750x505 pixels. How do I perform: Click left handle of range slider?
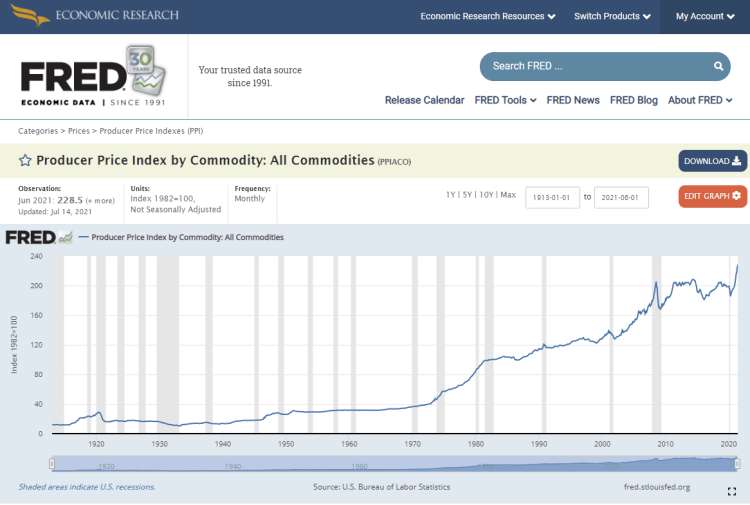pos(52,463)
